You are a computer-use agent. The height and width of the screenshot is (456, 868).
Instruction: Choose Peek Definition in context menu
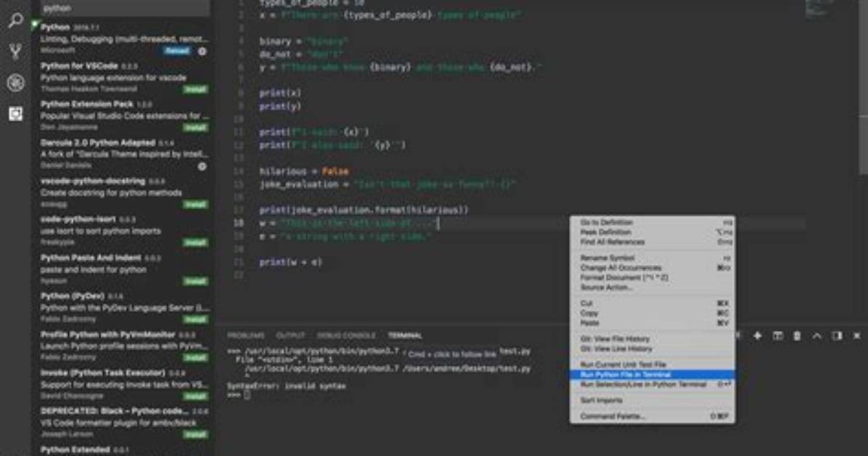pos(652,232)
